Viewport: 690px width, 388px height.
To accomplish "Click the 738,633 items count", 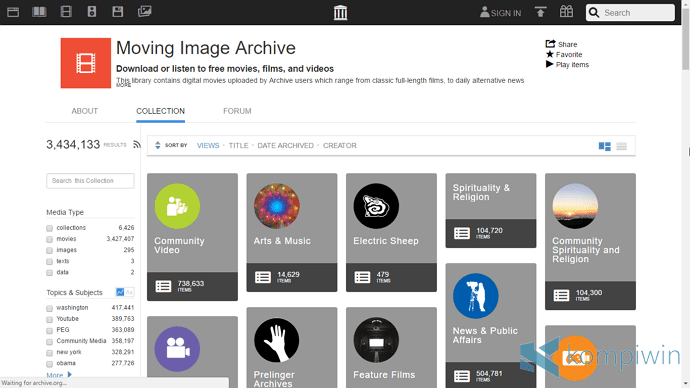I will [191, 283].
